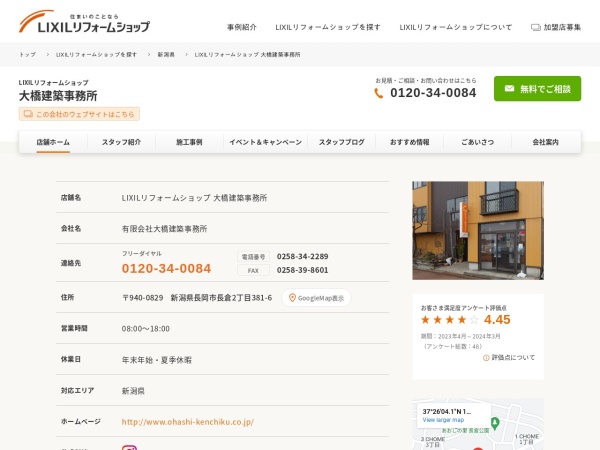Image resolution: width=600 pixels, height=450 pixels.
Task: Click the 大橋建築事務所 page heading
Action: pos(58,96)
